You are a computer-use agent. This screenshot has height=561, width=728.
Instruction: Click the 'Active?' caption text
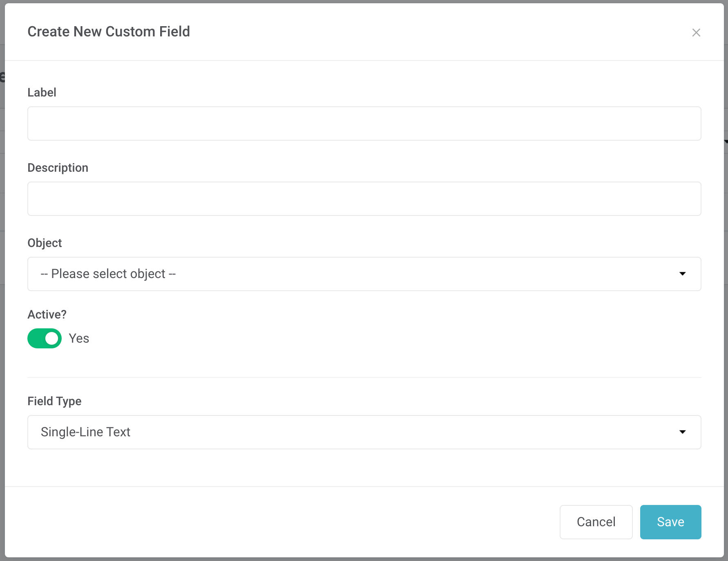(47, 314)
